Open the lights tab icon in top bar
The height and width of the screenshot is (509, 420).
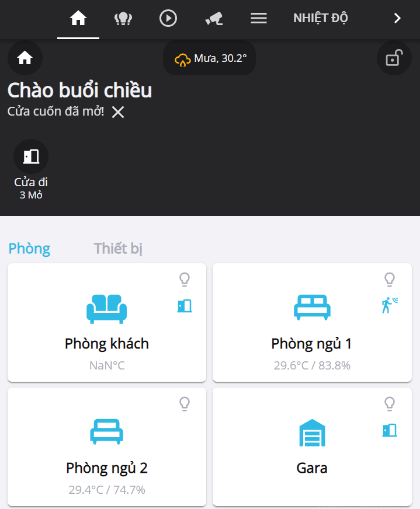(123, 19)
